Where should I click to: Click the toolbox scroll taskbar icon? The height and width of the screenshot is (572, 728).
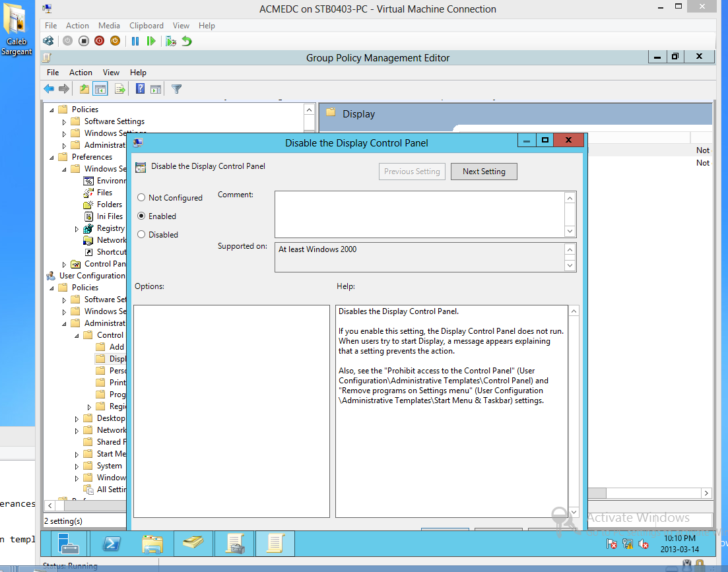tap(235, 544)
